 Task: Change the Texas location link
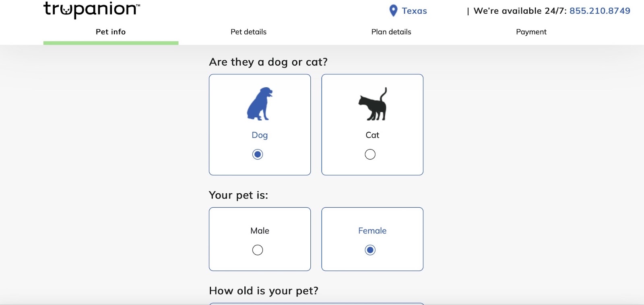pyautogui.click(x=414, y=11)
